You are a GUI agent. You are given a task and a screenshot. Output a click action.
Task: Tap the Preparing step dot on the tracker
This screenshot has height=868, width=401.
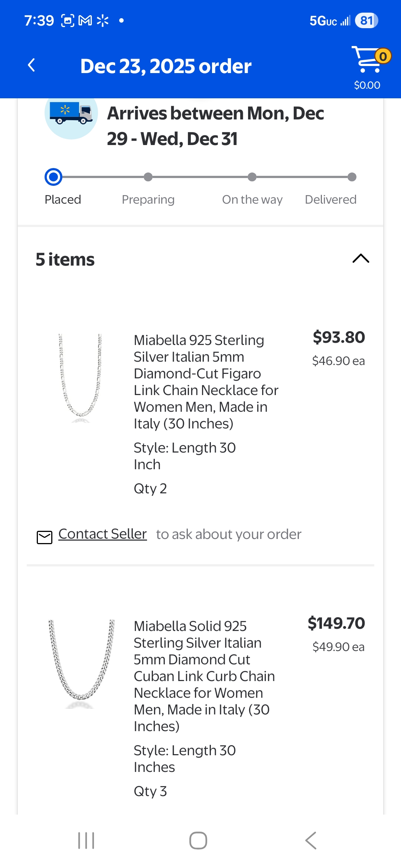point(148,177)
